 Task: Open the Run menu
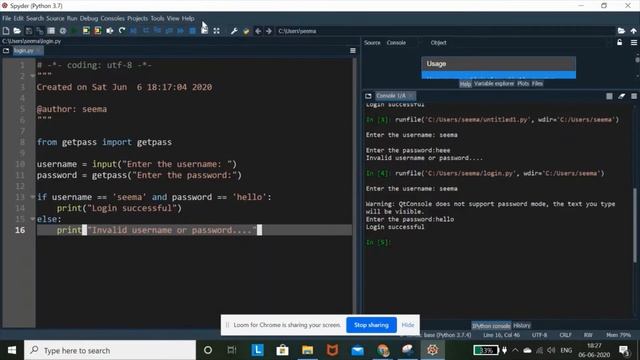click(72, 18)
